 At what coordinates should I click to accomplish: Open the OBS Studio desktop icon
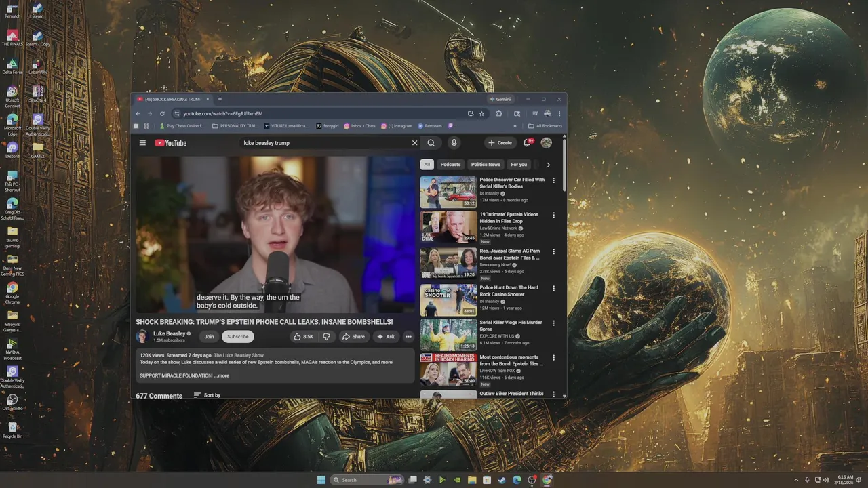(12, 403)
